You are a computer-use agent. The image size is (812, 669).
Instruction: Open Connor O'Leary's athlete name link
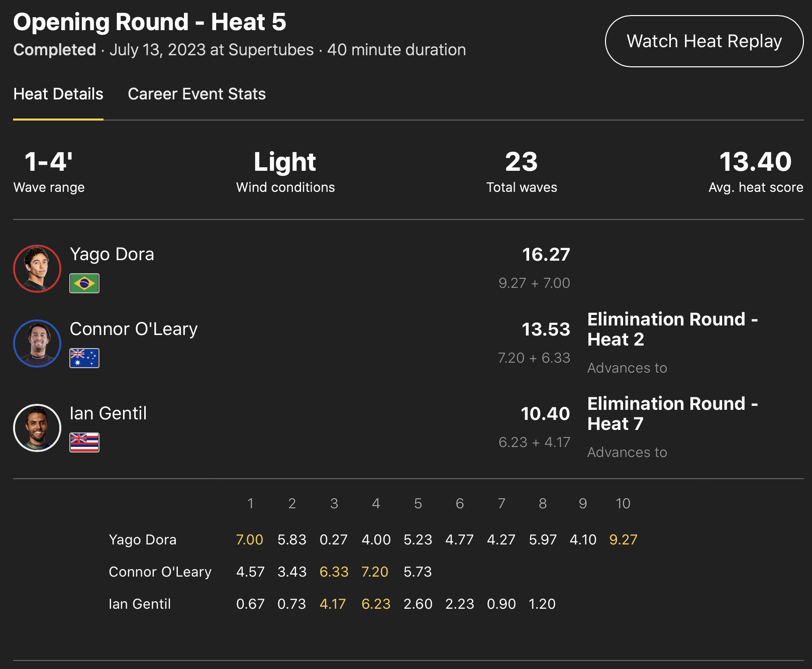click(x=134, y=329)
